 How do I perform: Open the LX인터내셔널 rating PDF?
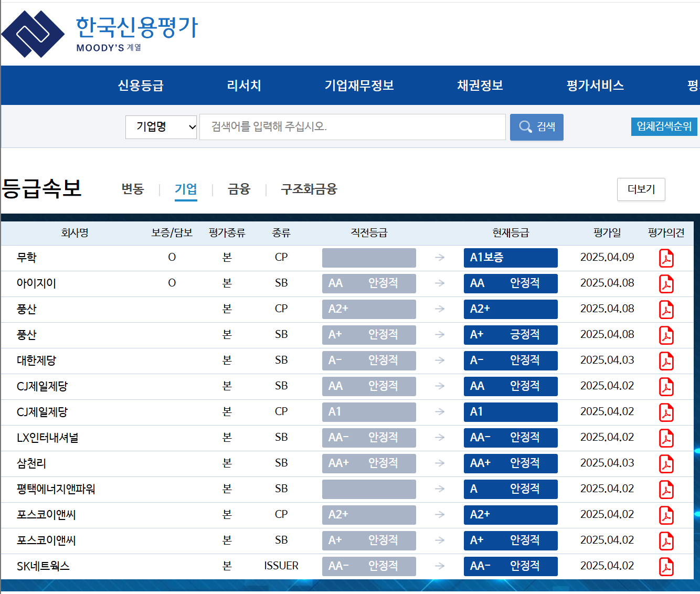pos(666,438)
